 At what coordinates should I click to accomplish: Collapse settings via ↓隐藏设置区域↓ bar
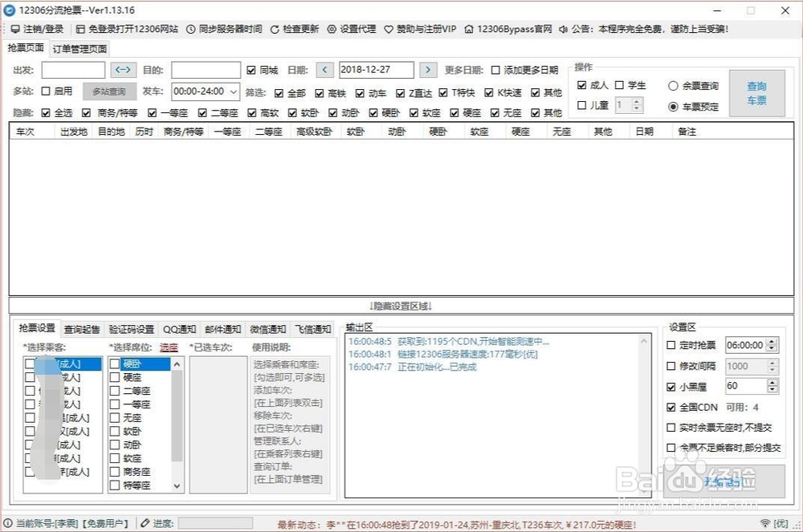[x=401, y=306]
